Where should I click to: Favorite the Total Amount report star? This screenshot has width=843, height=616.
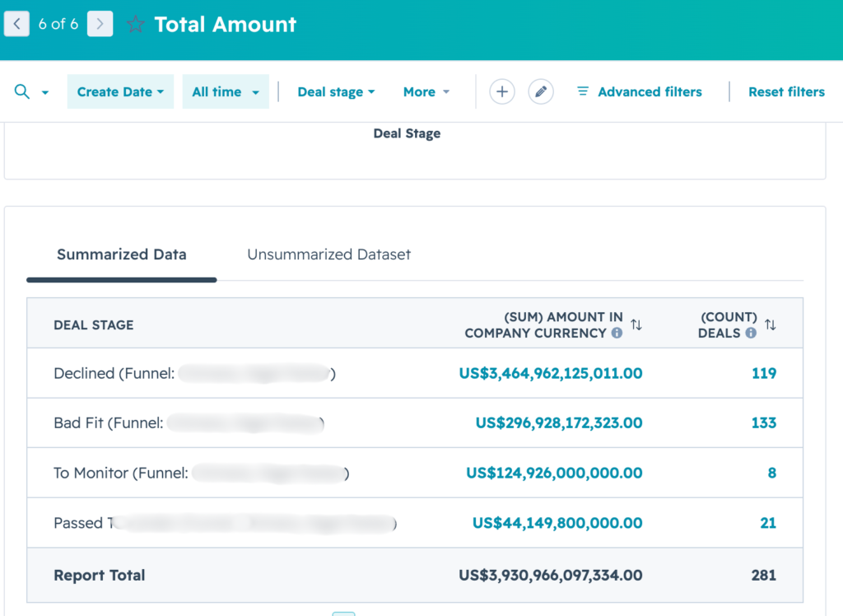tap(136, 24)
